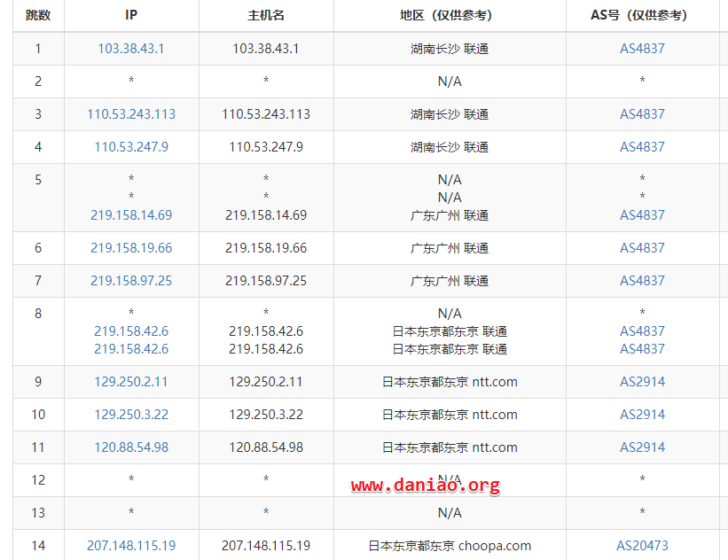Open IP link 103.38.43.1 in hop 1
The height and width of the screenshot is (560, 728).
click(x=131, y=49)
